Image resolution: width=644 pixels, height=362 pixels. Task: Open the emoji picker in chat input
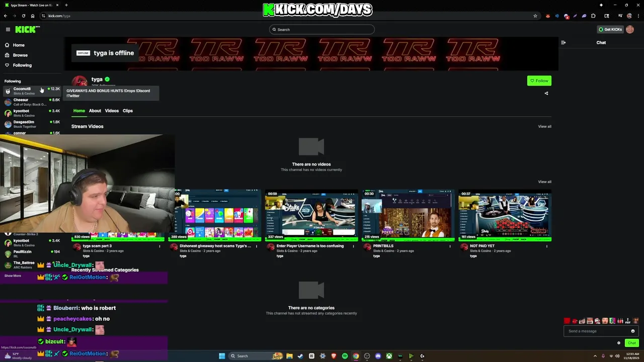[633, 331]
